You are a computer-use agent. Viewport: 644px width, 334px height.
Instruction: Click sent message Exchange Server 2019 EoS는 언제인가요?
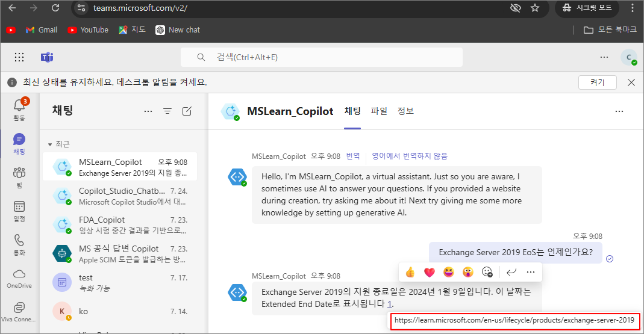click(516, 252)
